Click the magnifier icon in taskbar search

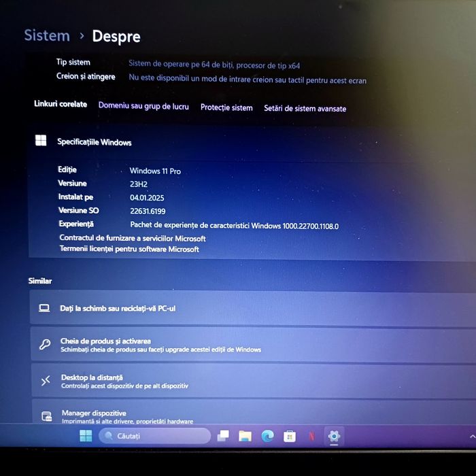point(108,436)
